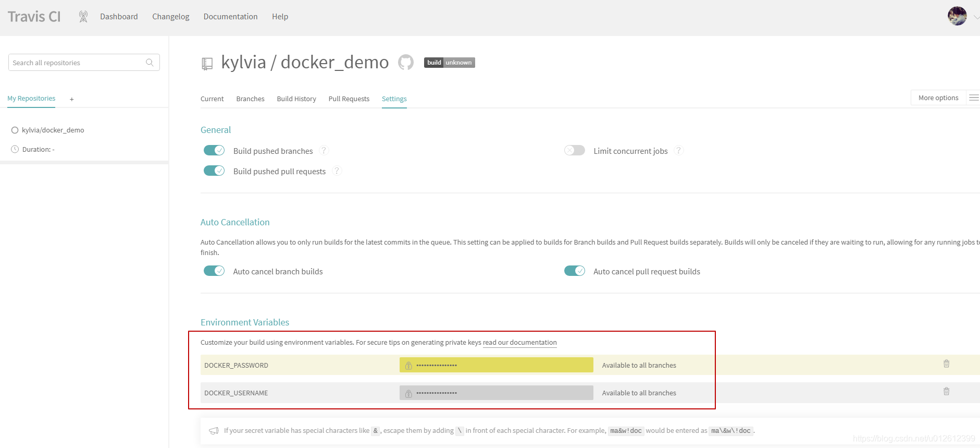This screenshot has height=448, width=980.
Task: Click the build status circle icon in sidebar
Action: [15, 130]
